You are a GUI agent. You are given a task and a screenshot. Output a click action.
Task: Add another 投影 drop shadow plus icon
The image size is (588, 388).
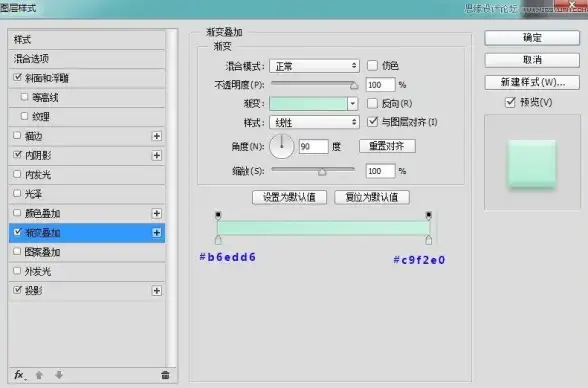157,291
